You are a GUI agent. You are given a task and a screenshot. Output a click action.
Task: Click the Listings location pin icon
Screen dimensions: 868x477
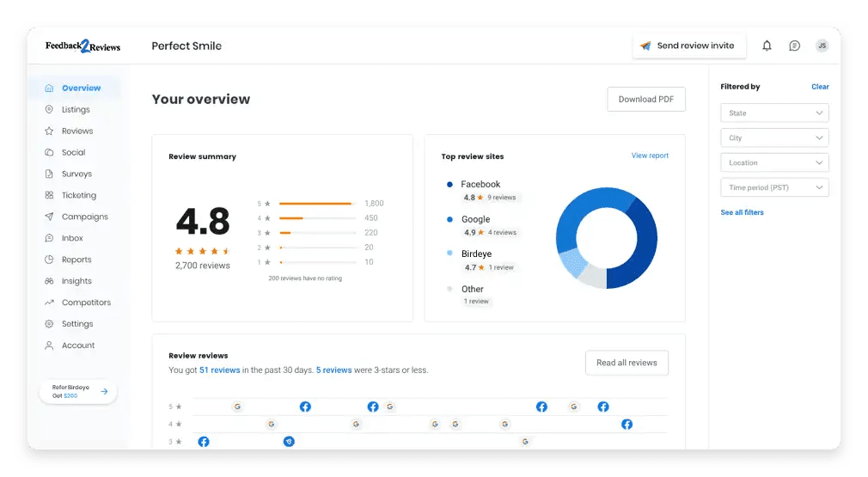pyautogui.click(x=49, y=110)
